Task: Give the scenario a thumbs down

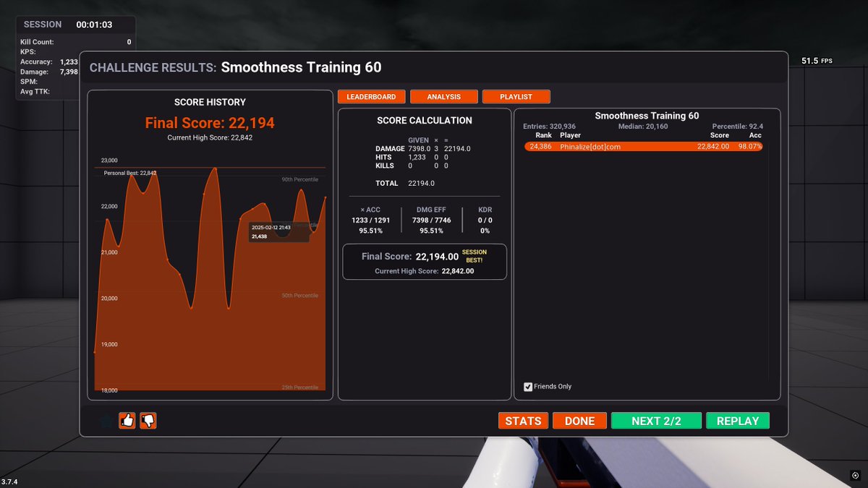Action: click(x=148, y=420)
